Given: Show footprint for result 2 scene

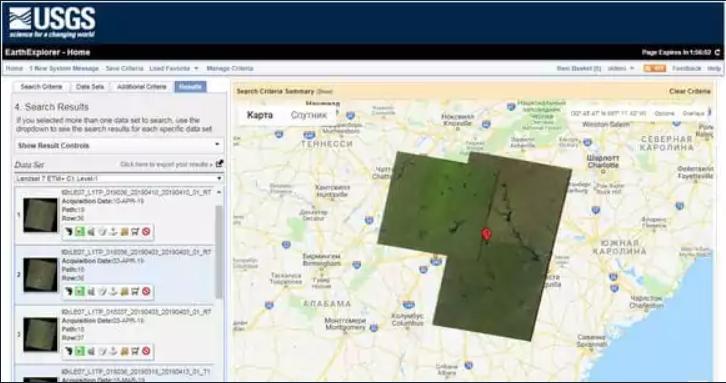Looking at the screenshot, I should [69, 291].
